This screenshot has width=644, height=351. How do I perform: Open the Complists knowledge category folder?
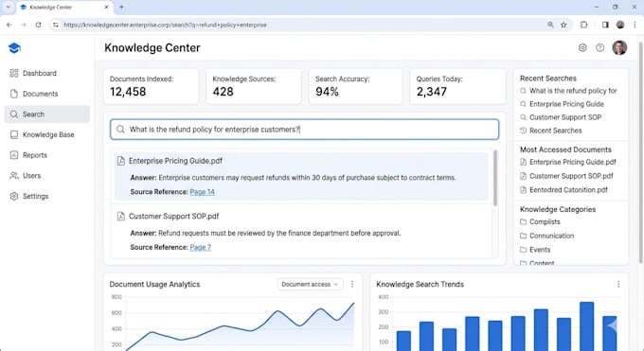[x=545, y=221]
